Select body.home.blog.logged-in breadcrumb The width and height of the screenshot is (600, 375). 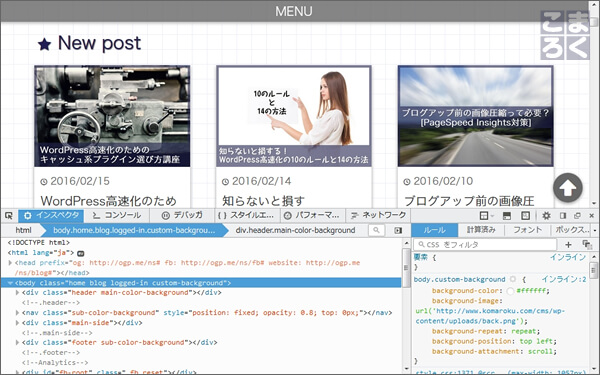click(x=134, y=230)
